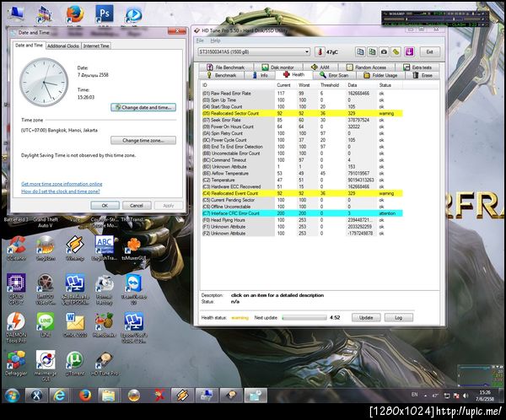
Task: Click the Log button in HD Tune
Action: (399, 318)
